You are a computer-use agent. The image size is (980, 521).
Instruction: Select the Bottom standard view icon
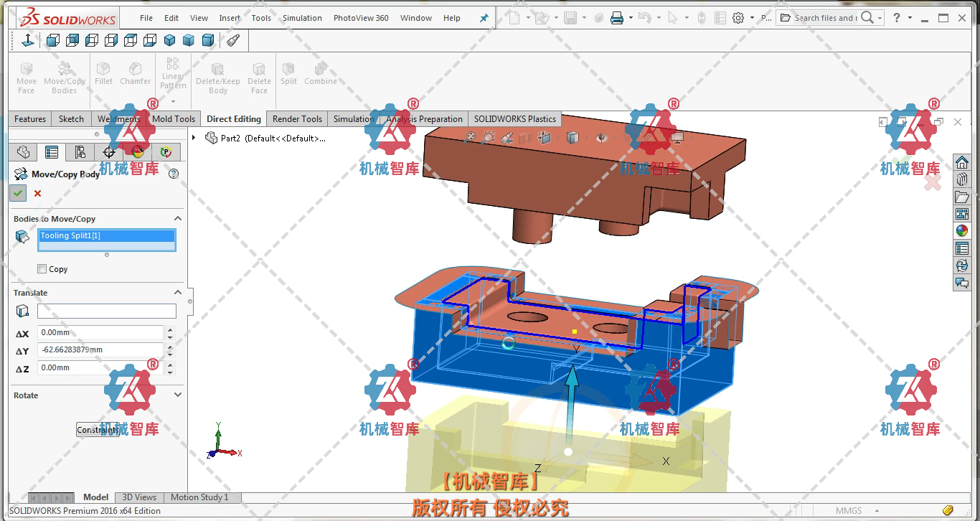(x=150, y=41)
